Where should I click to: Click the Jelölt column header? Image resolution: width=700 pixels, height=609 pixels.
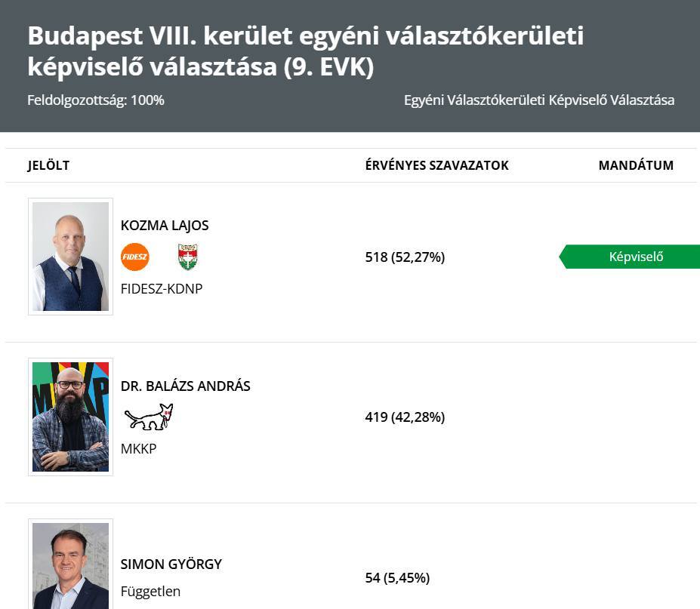pos(48,165)
